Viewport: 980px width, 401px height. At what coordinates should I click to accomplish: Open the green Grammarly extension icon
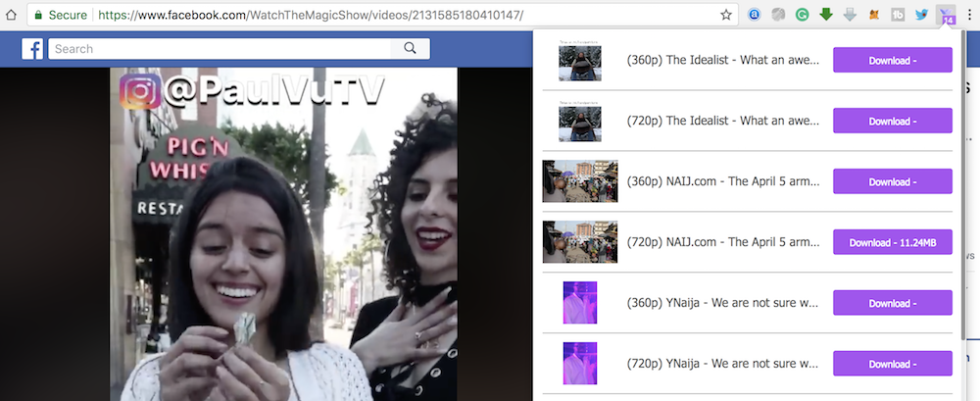pos(802,15)
